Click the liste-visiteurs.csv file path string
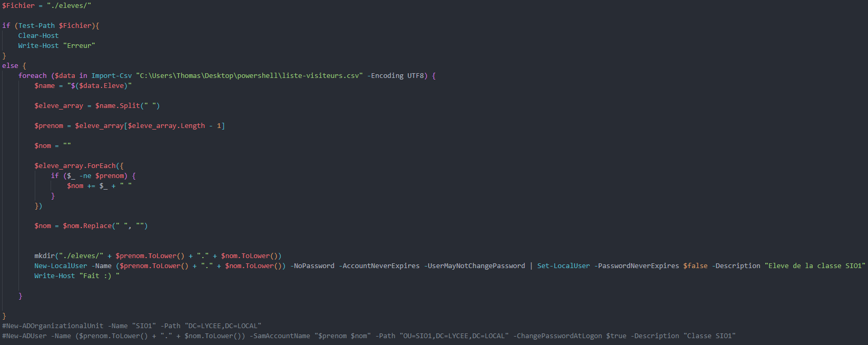 (x=249, y=75)
